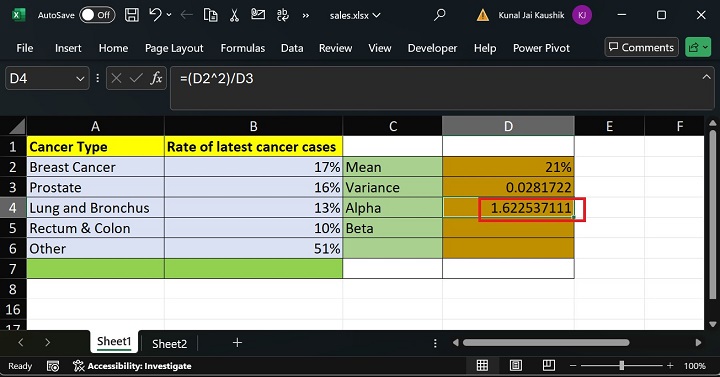Select the Cancer Type header cell

[x=96, y=146]
